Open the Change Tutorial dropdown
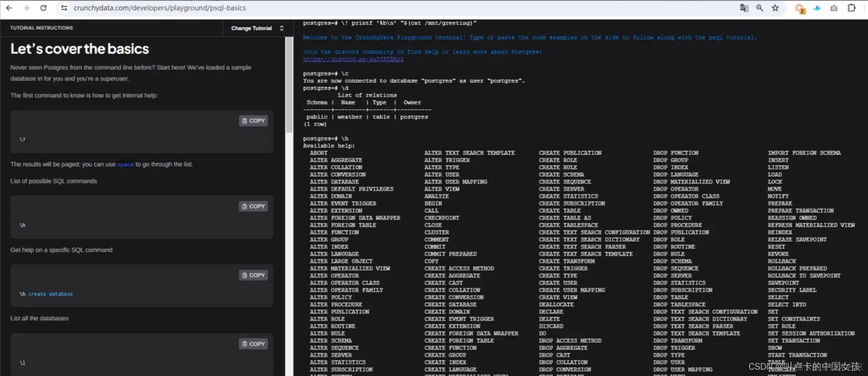 [258, 28]
